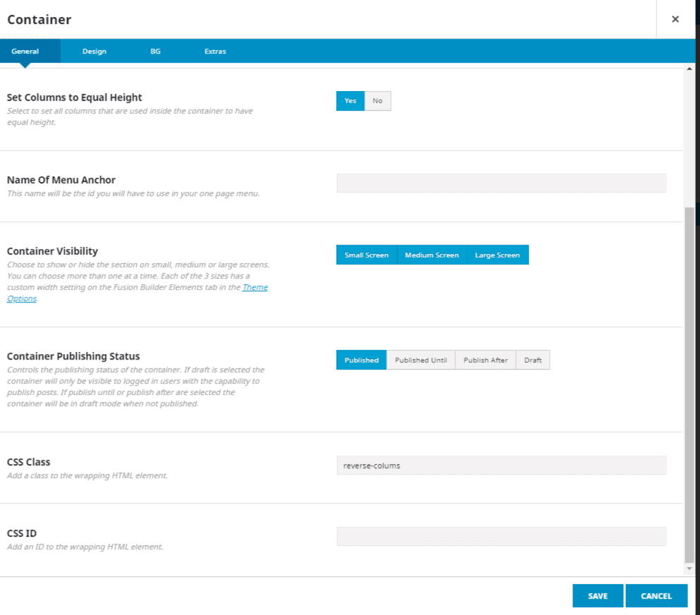Set columns equal height to No
Screen dimensions: 700x615
(x=378, y=101)
